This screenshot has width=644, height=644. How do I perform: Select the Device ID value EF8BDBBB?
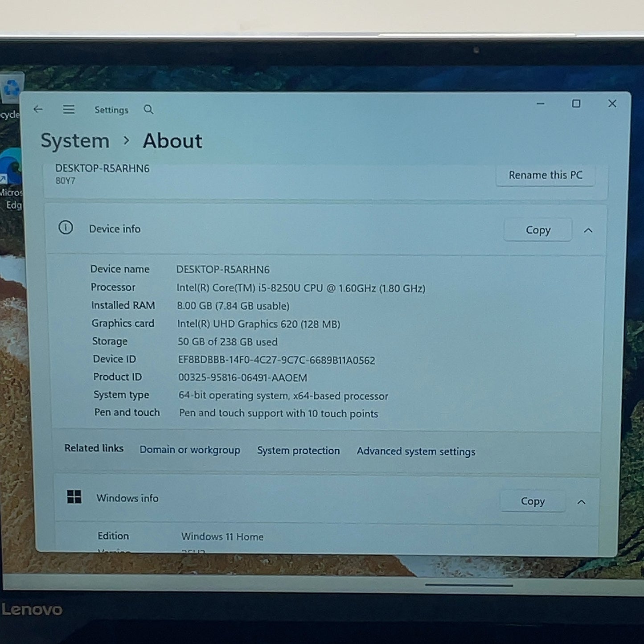tap(276, 360)
